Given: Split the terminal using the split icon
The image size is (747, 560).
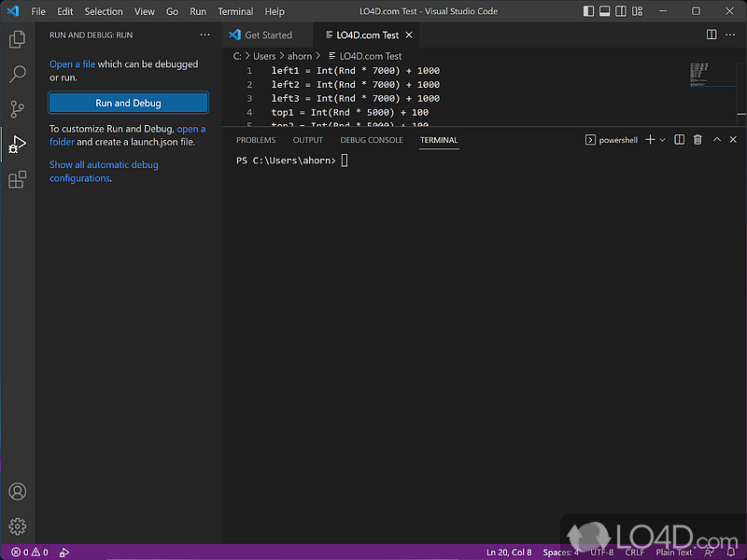Looking at the screenshot, I should coord(679,139).
